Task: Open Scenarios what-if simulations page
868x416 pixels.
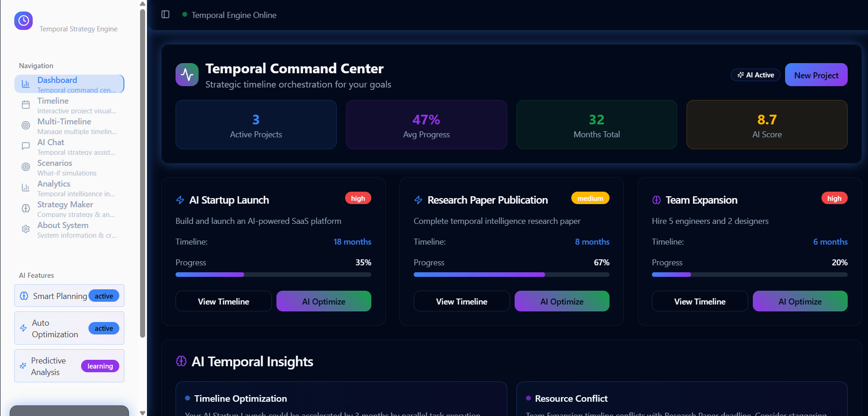Action: (x=69, y=167)
